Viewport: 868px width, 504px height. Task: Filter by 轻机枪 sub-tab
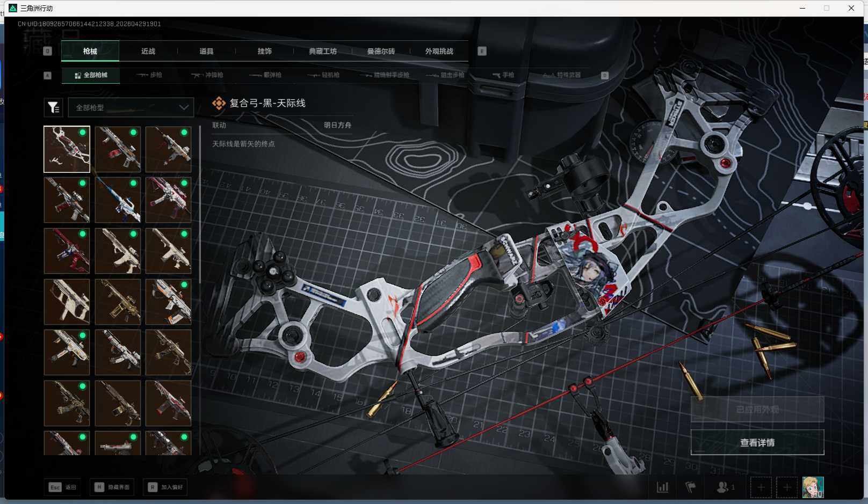324,75
